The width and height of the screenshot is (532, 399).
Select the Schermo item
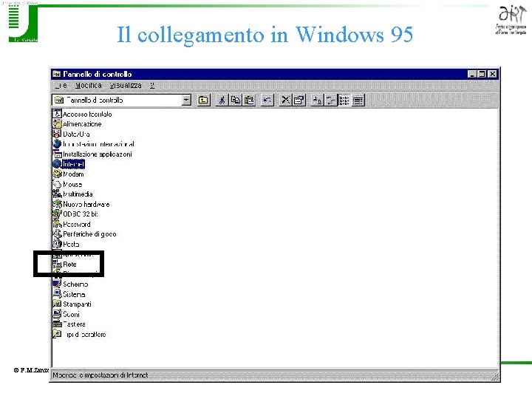coord(71,284)
